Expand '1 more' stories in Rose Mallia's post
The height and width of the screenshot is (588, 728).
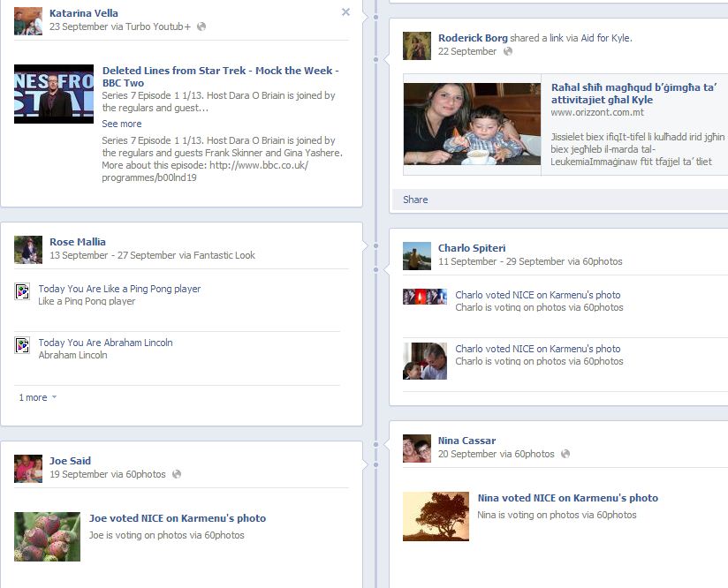pyautogui.click(x=37, y=397)
